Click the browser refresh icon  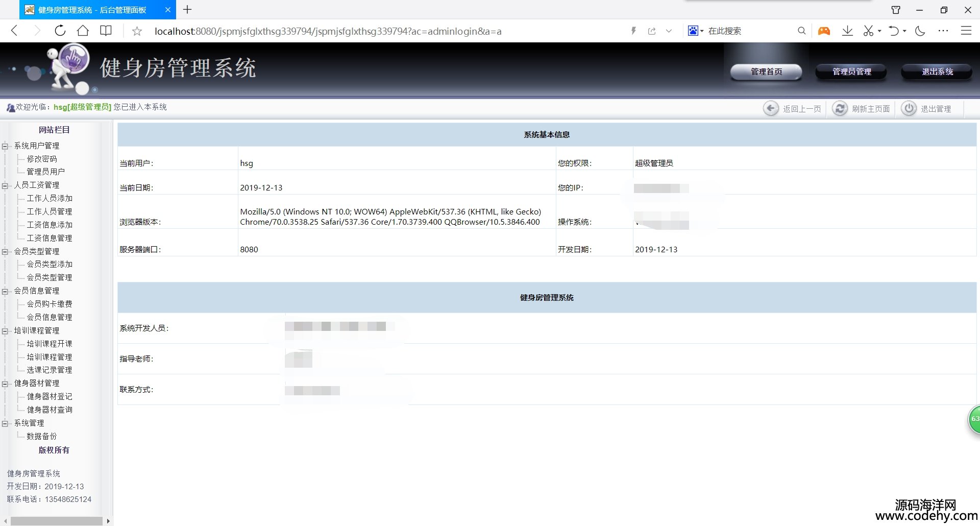pyautogui.click(x=60, y=31)
